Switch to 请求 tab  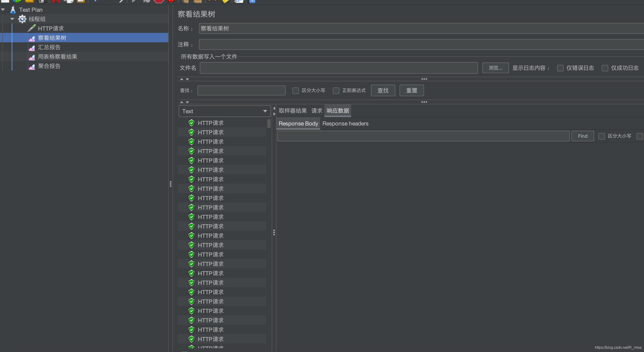(x=316, y=110)
